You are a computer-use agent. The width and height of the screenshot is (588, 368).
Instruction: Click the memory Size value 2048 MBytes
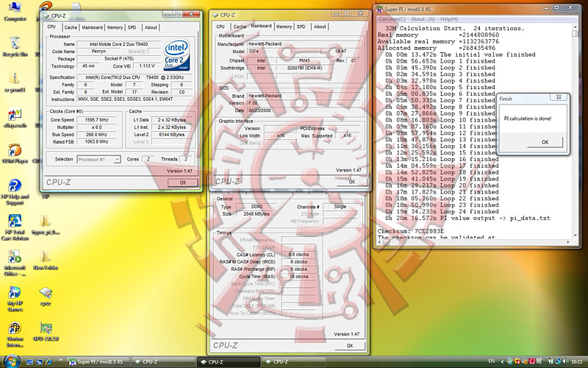coord(256,213)
